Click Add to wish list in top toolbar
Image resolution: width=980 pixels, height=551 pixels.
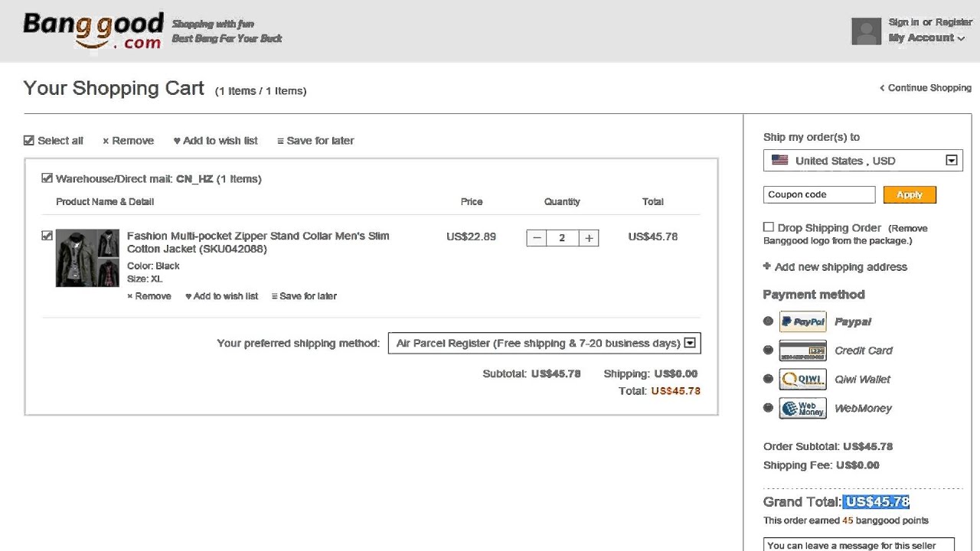[215, 141]
